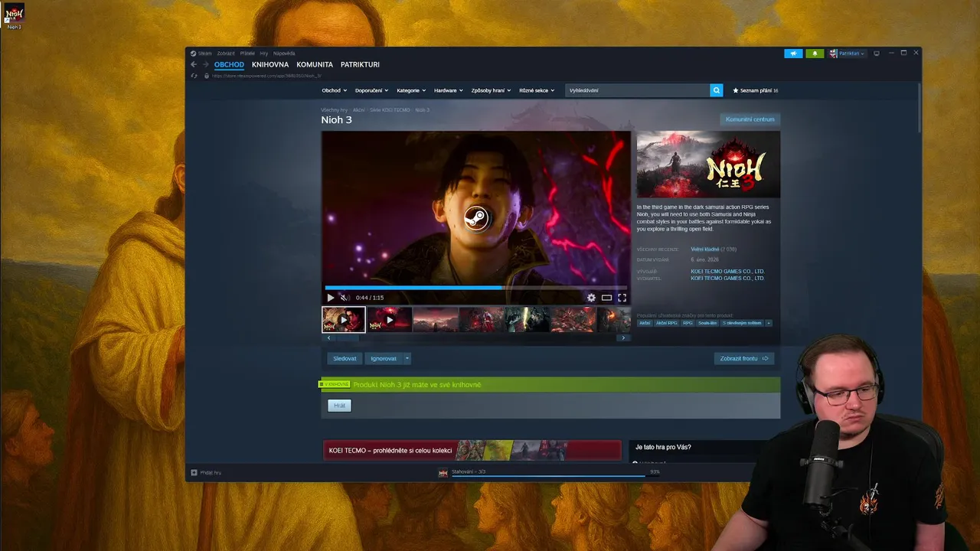Open the PATRIKTURI profile tab
The width and height of the screenshot is (980, 551).
(x=360, y=65)
